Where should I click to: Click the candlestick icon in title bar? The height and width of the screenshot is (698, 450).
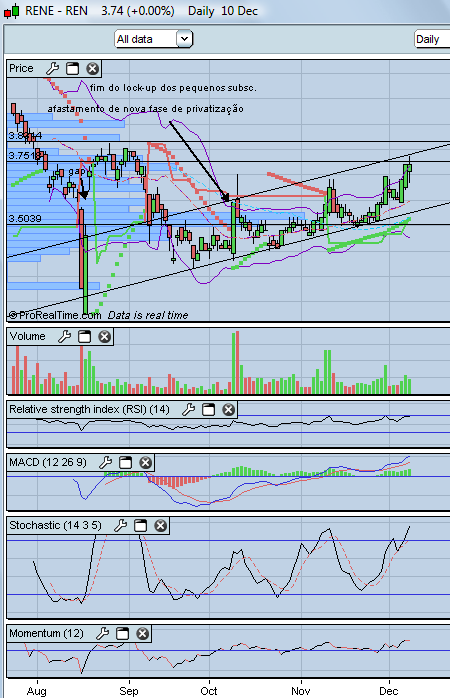(12, 11)
